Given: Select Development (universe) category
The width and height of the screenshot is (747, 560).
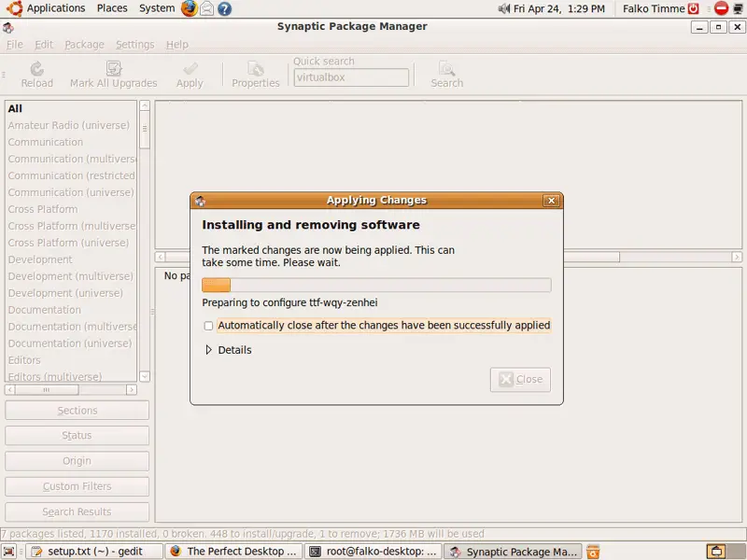Looking at the screenshot, I should click(71, 293).
